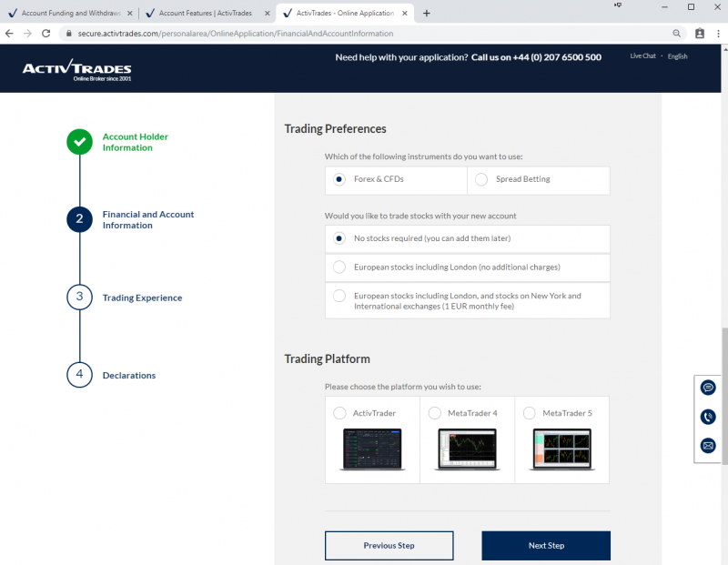Choose No stocks required option
The width and height of the screenshot is (728, 565).
(x=468, y=238)
